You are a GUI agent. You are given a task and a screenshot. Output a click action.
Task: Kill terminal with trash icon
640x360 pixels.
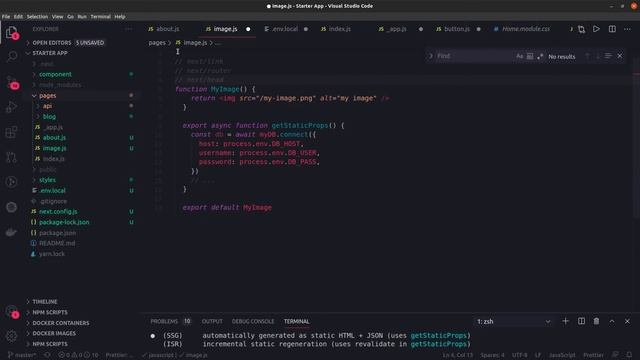pyautogui.click(x=596, y=321)
